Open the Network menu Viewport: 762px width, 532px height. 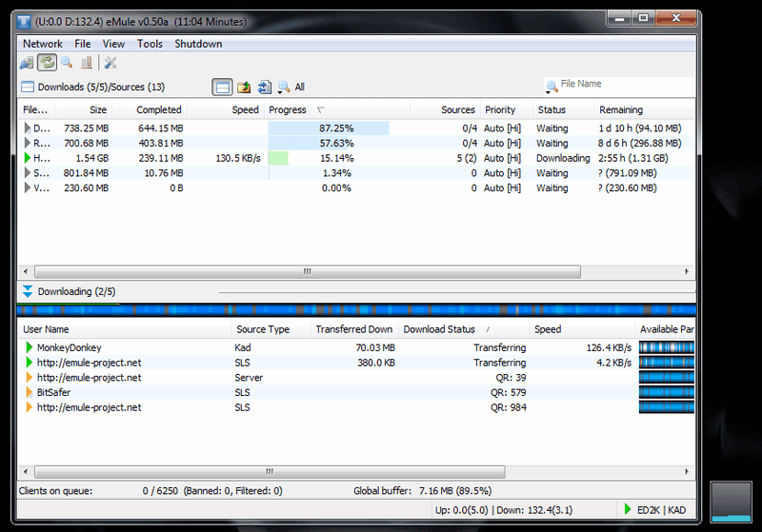43,44
